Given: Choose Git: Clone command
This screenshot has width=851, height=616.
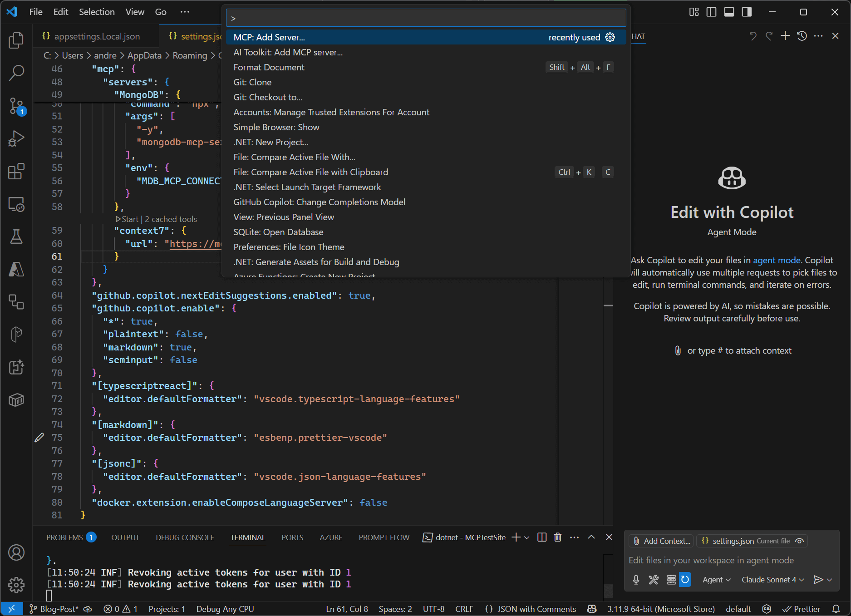Looking at the screenshot, I should [x=426, y=82].
